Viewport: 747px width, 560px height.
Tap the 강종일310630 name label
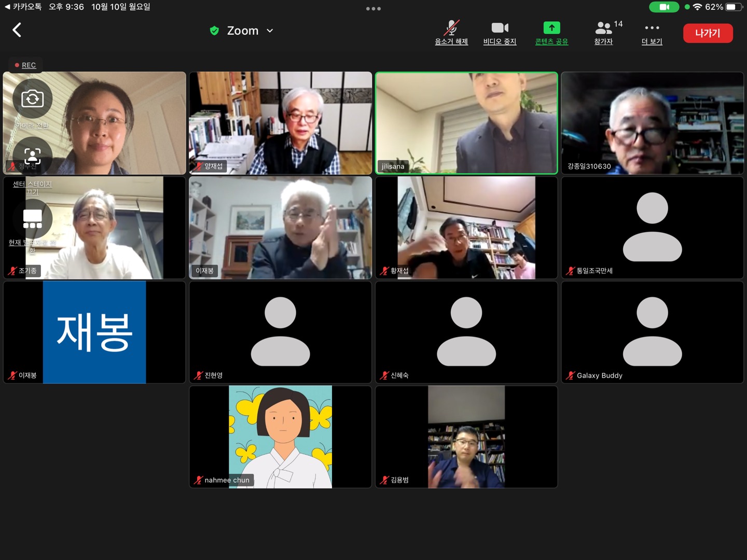(589, 166)
